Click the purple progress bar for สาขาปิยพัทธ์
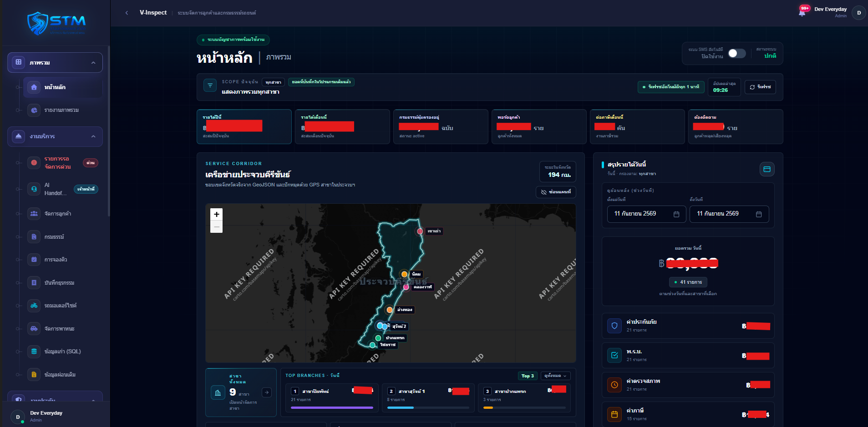Image resolution: width=868 pixels, height=427 pixels. click(332, 407)
